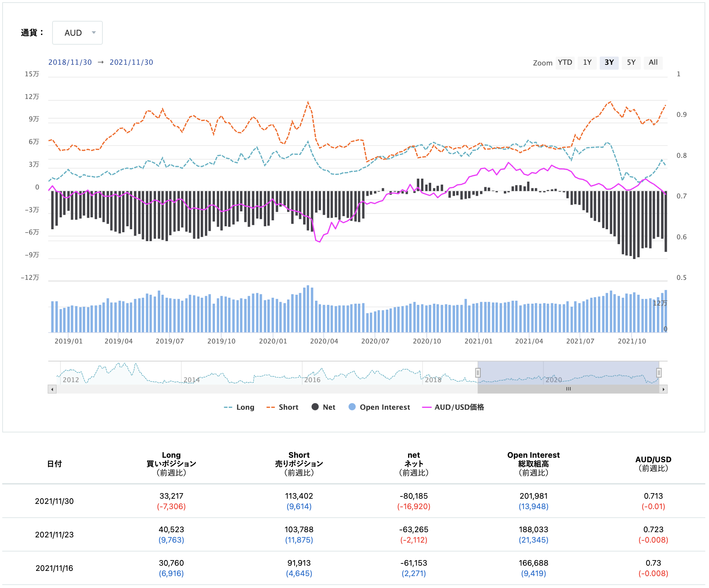Click Long value 30,760
This screenshot has width=709, height=588.
coord(171,563)
